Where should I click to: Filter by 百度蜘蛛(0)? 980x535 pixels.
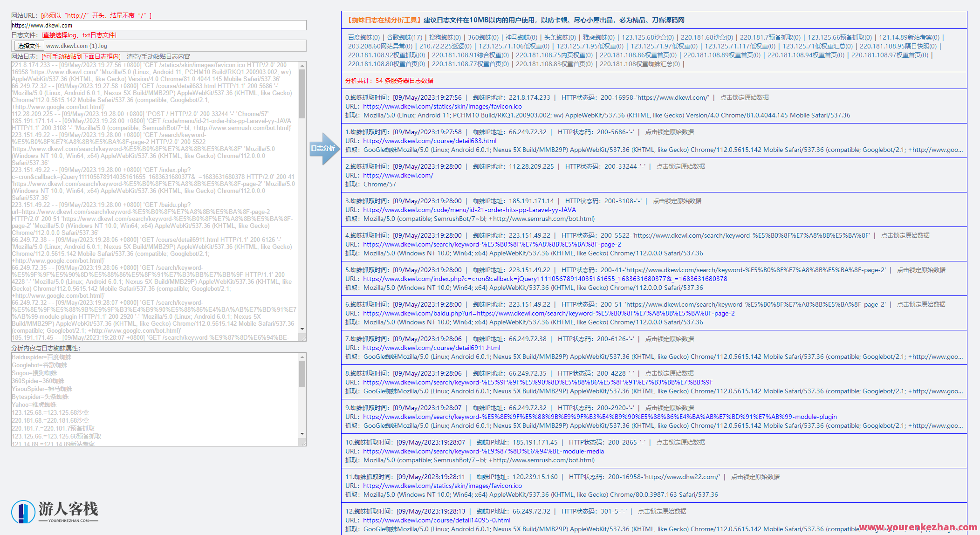[364, 37]
